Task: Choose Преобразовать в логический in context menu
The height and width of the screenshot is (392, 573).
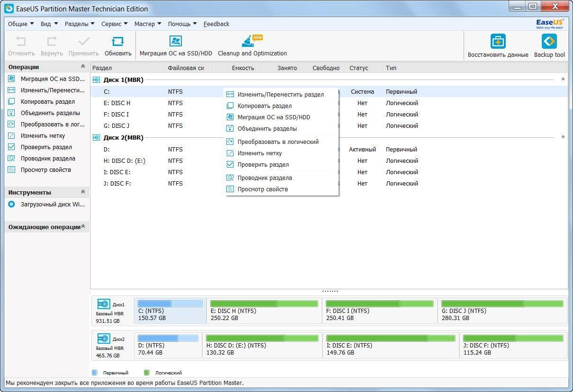Action: pos(281,142)
